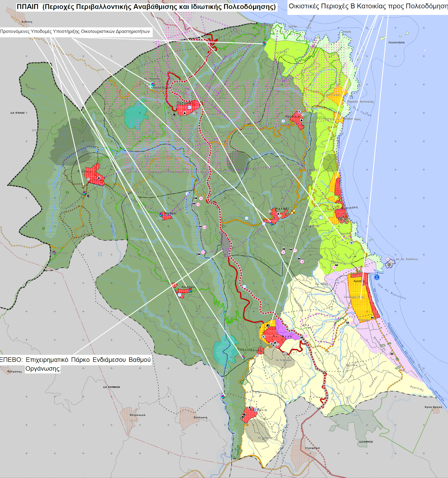Click the Στράφοι settlement label
This screenshot has height=478, width=448.
(170, 213)
